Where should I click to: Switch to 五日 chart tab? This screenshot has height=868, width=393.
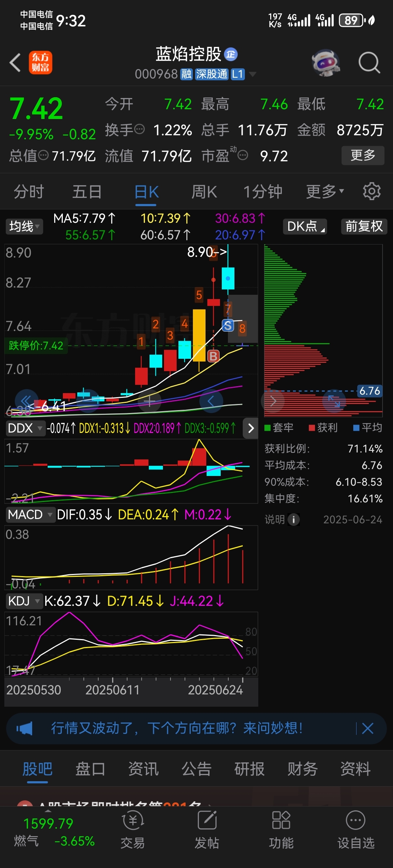point(87,192)
